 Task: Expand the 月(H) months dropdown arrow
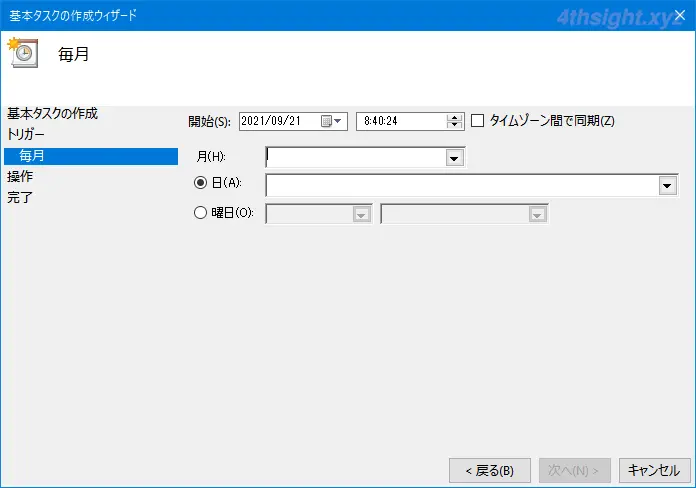click(454, 158)
